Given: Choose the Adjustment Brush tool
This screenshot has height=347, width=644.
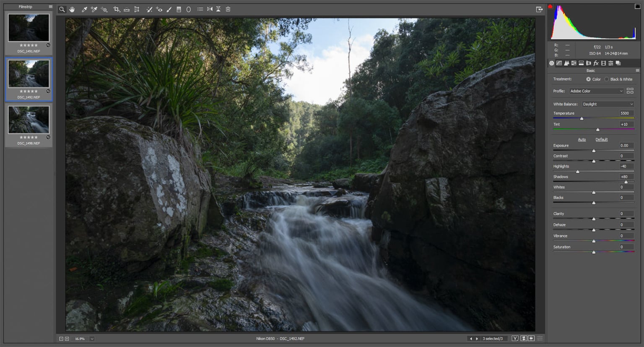Looking at the screenshot, I should point(169,9).
